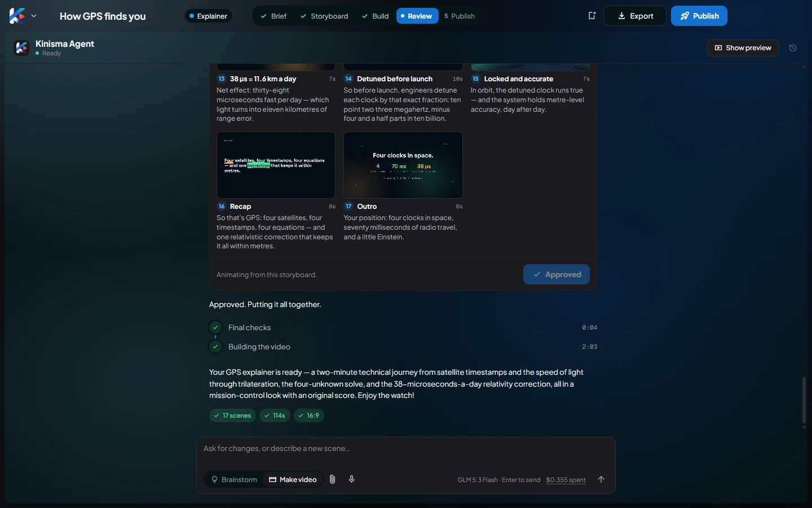This screenshot has height=508, width=812.
Task: Click scene title Detuned before launch
Action: coord(395,79)
